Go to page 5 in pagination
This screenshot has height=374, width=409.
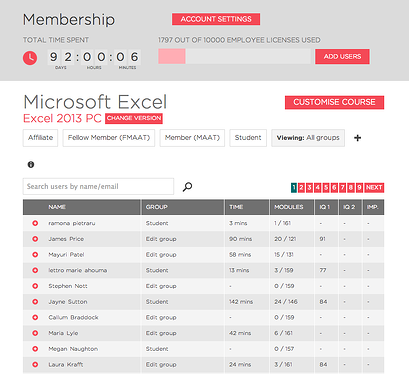(326, 188)
